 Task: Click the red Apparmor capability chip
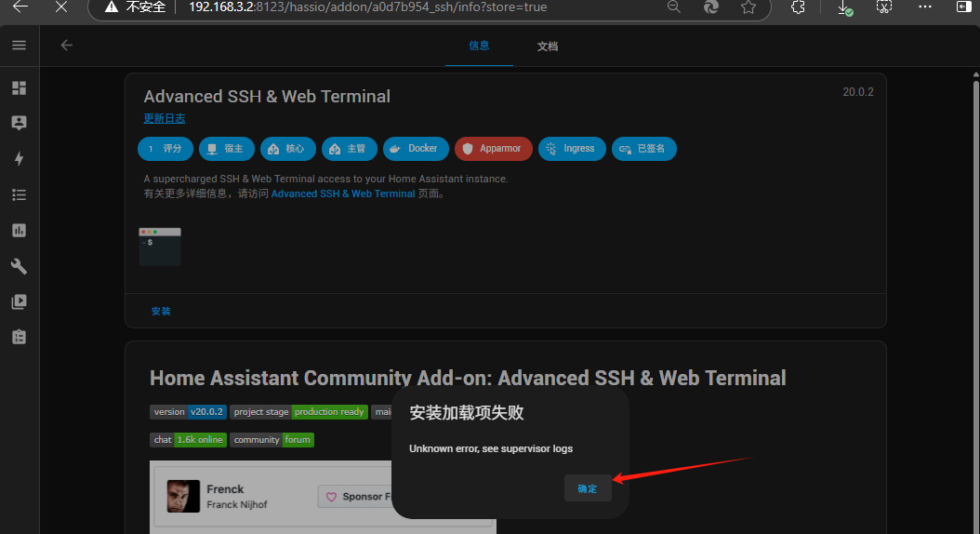(493, 149)
